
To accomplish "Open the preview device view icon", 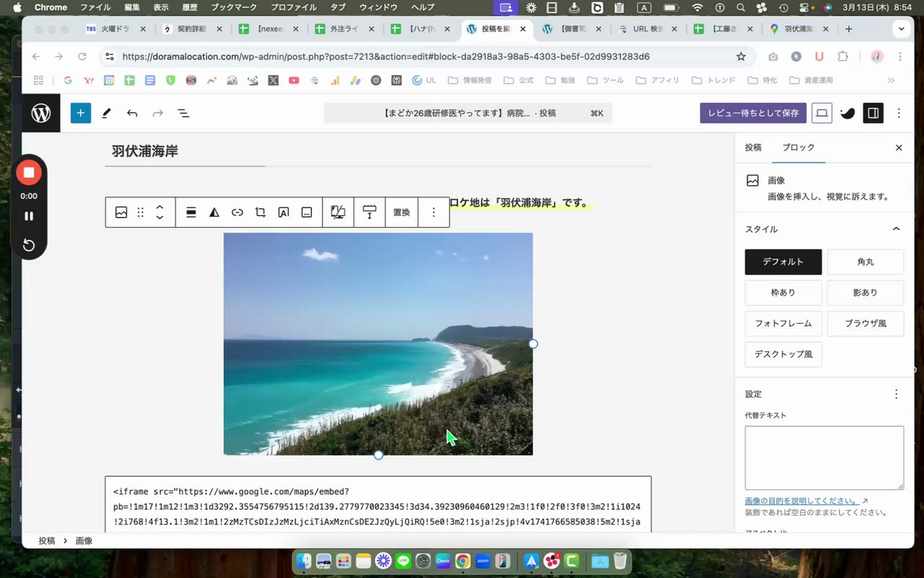I will pyautogui.click(x=821, y=113).
